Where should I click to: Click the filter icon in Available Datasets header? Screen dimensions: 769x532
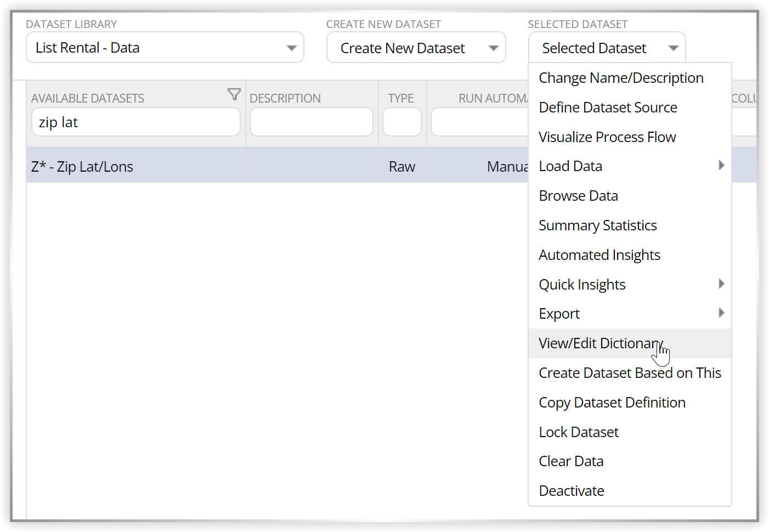point(234,94)
